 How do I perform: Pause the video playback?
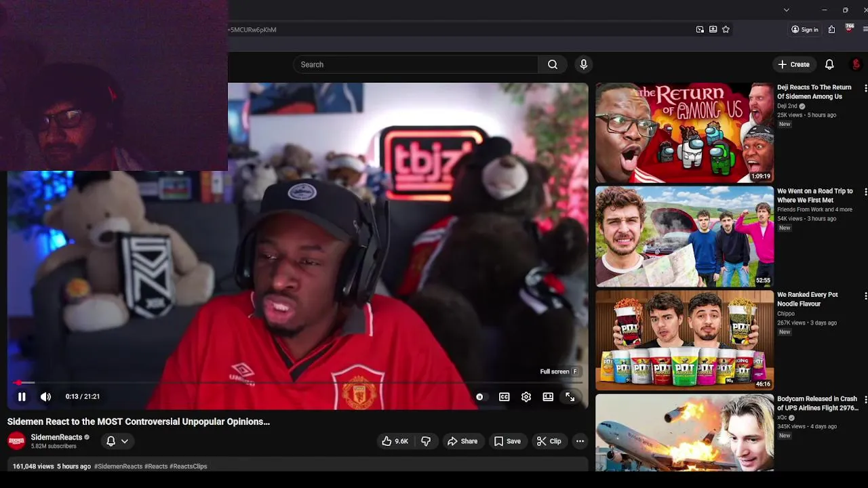coord(22,397)
